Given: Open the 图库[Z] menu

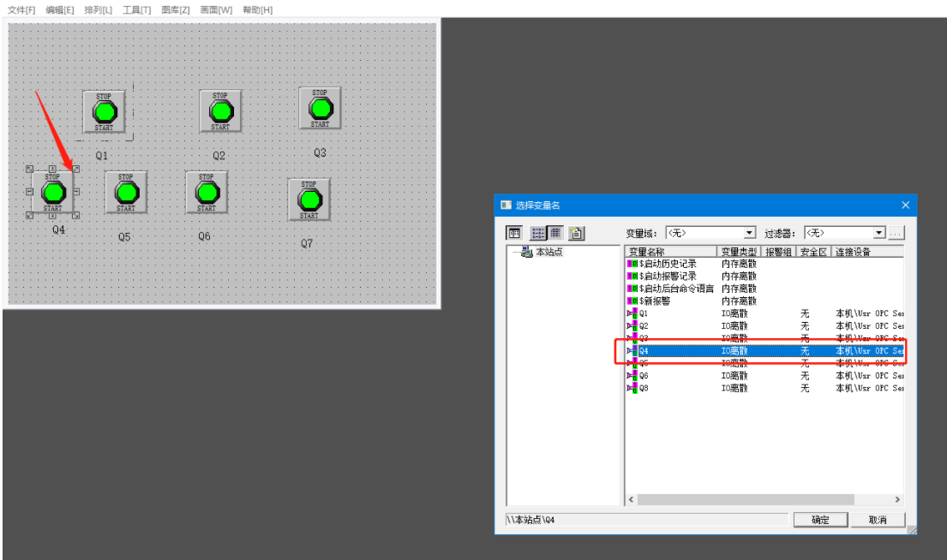Looking at the screenshot, I should click(175, 9).
